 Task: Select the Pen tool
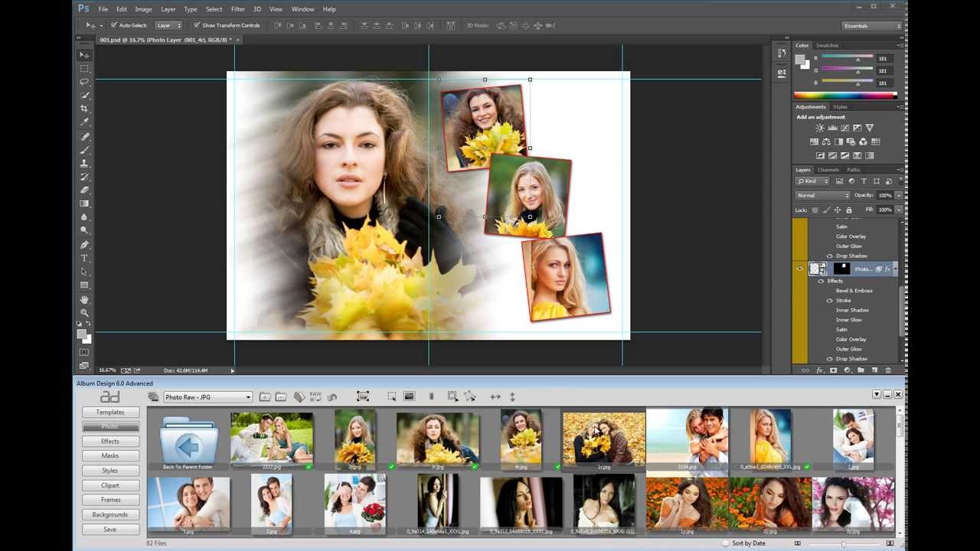point(84,245)
